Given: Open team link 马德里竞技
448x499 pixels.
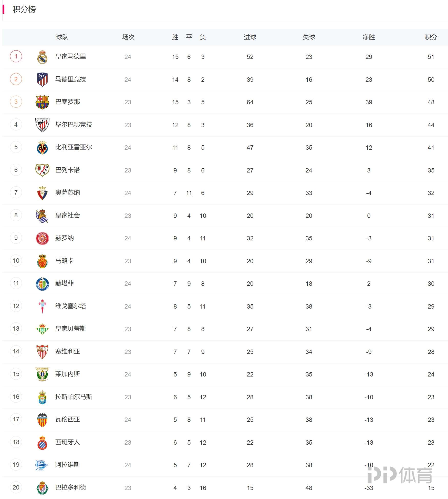Looking at the screenshot, I should point(71,79).
